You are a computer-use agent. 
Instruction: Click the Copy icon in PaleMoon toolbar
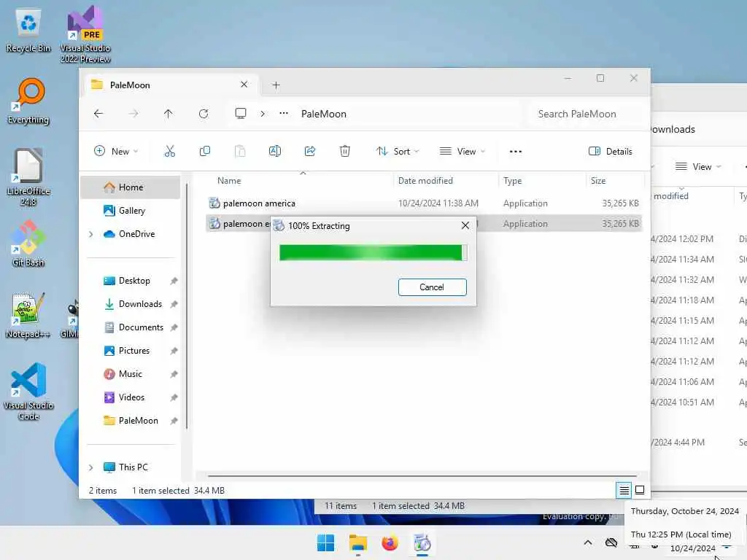tap(205, 152)
